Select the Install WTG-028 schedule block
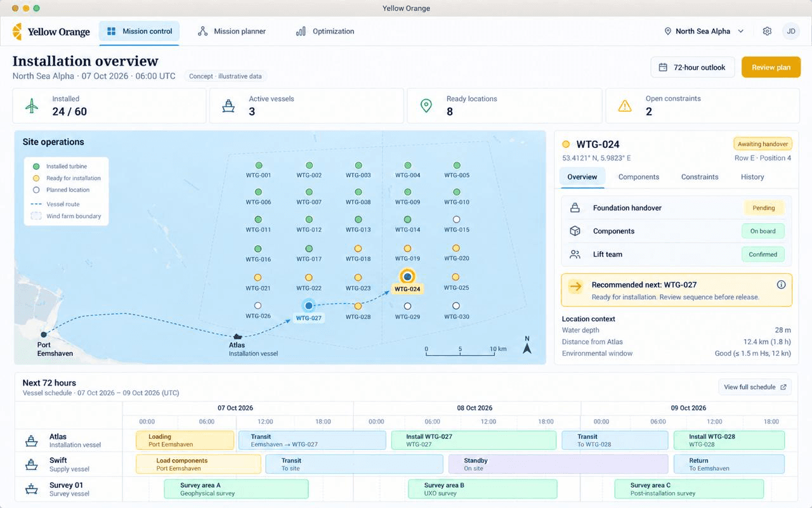The width and height of the screenshot is (812, 508). [729, 440]
